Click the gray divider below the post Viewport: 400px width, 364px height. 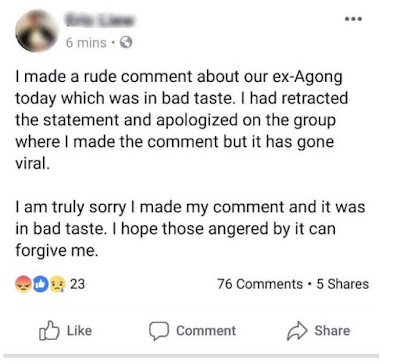(191, 356)
